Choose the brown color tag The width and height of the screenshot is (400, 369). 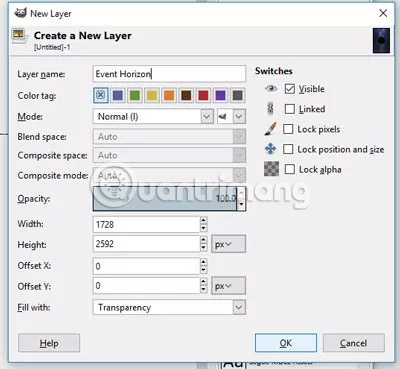186,96
